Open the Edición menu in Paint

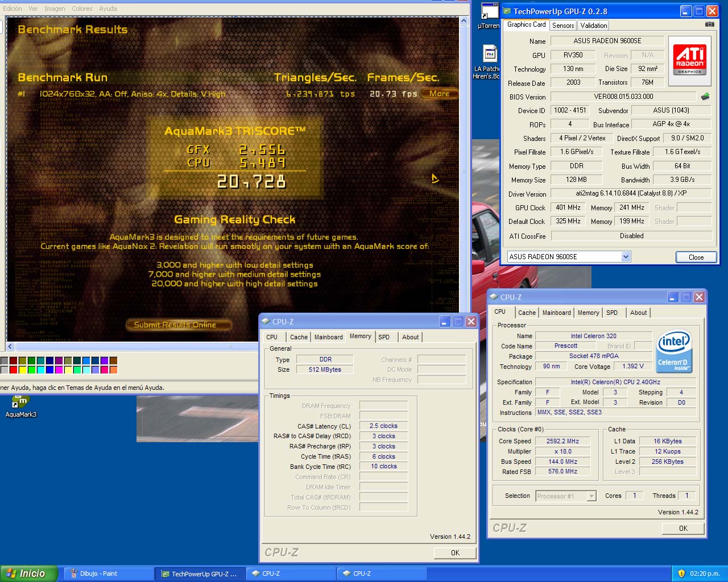tap(12, 9)
